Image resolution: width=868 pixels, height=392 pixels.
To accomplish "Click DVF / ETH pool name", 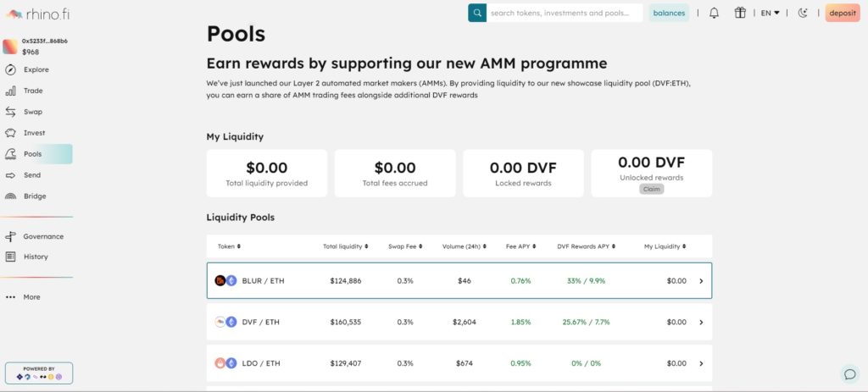I will (261, 323).
